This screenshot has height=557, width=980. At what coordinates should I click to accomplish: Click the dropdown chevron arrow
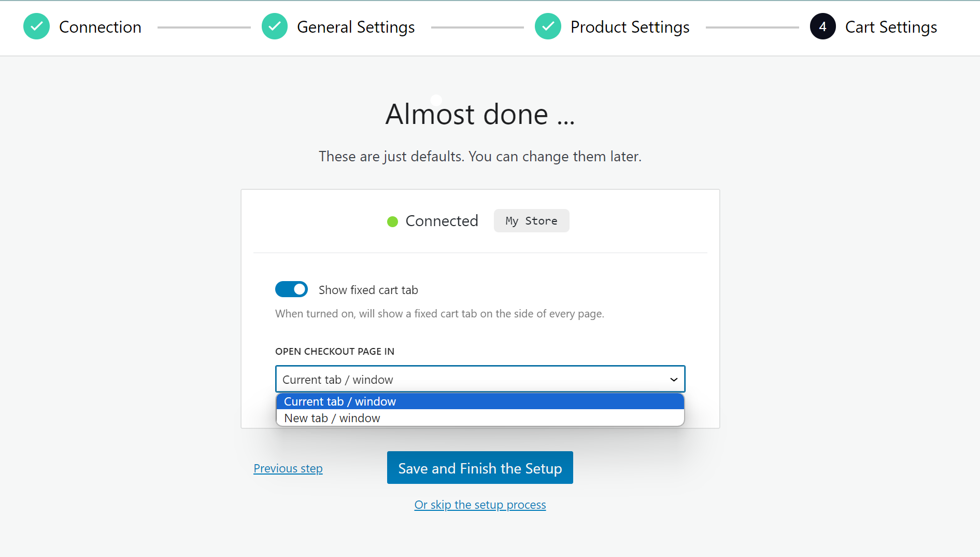click(x=673, y=379)
